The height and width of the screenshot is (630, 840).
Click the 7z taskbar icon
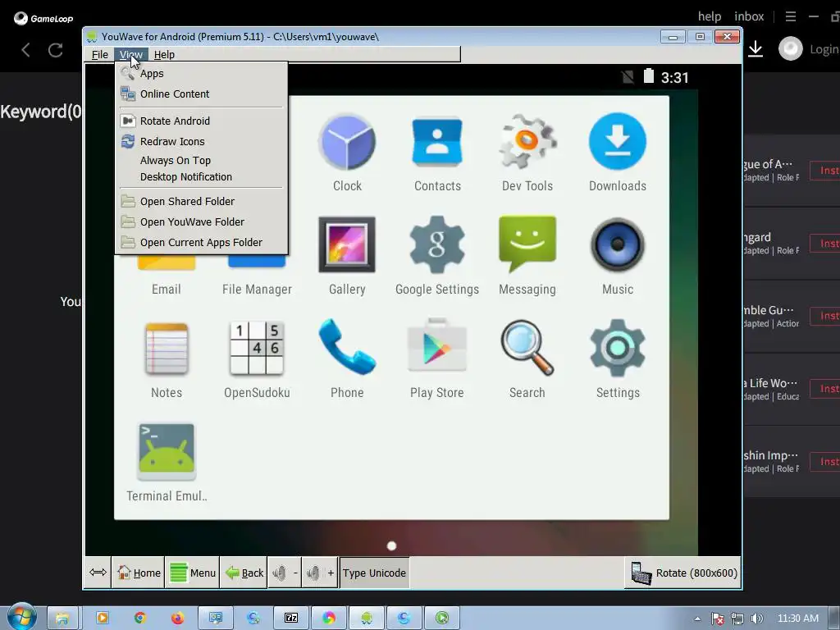291,619
